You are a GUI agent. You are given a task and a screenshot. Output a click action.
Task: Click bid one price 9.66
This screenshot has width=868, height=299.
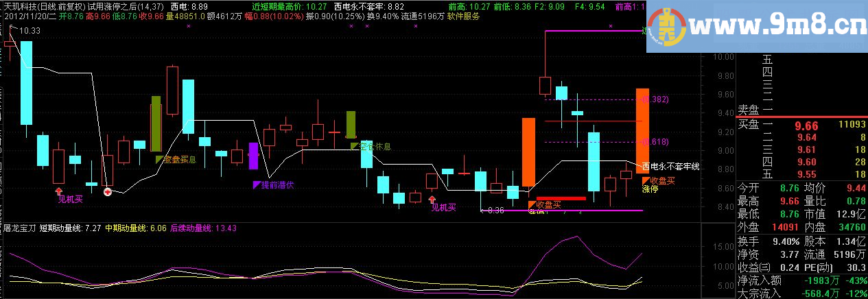(x=807, y=126)
